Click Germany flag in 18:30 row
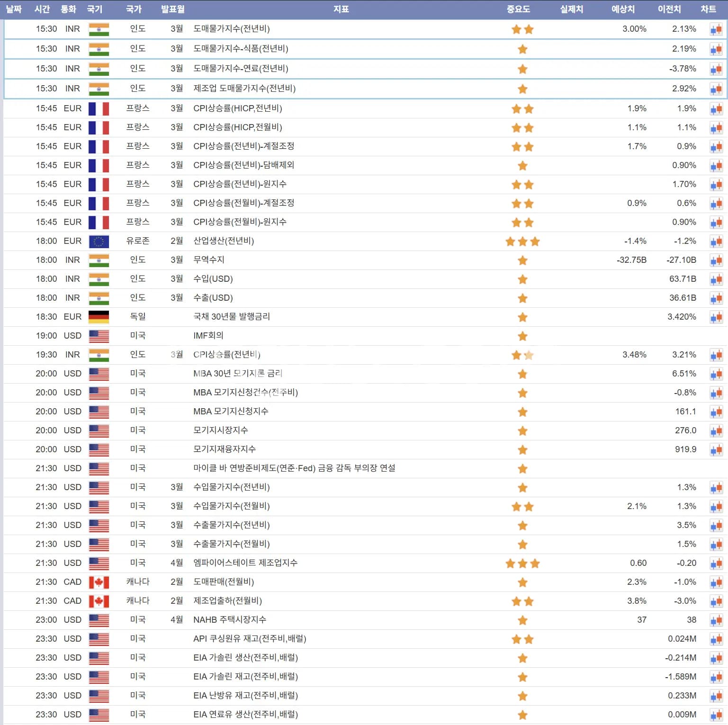 tap(99, 317)
